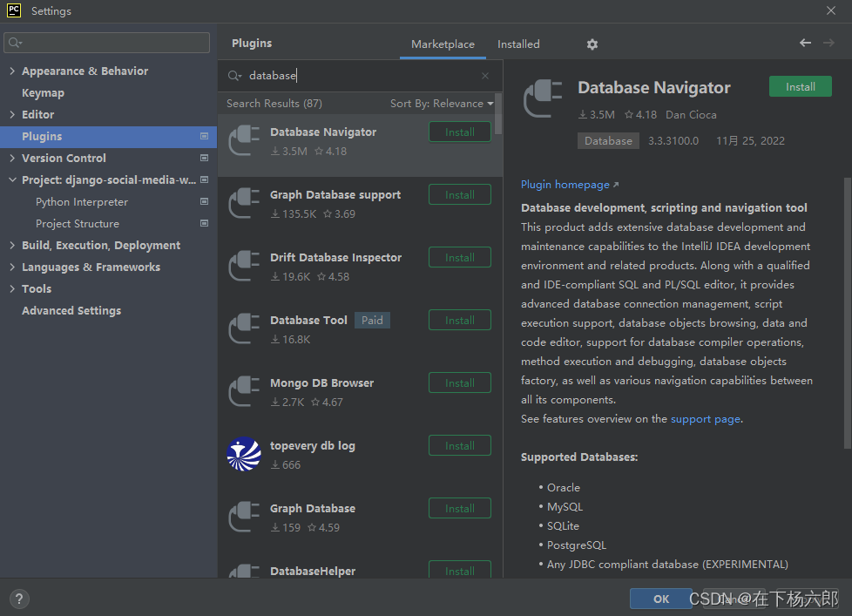The height and width of the screenshot is (616, 852).
Task: Click the settings search magnifier icon
Action: point(15,43)
